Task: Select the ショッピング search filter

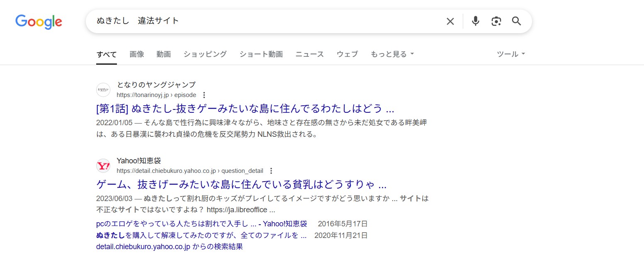Action: tap(205, 54)
